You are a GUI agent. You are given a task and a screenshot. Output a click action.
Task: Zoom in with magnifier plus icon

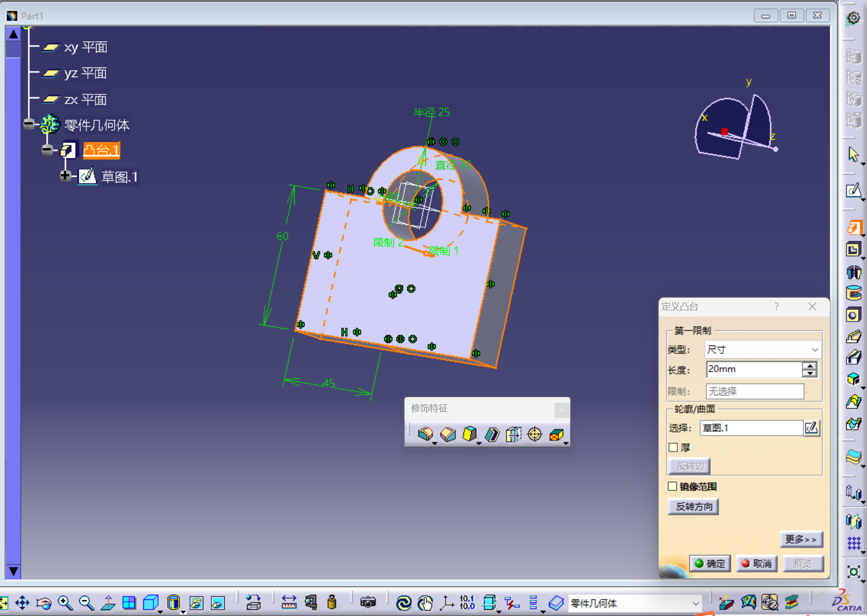pyautogui.click(x=65, y=603)
